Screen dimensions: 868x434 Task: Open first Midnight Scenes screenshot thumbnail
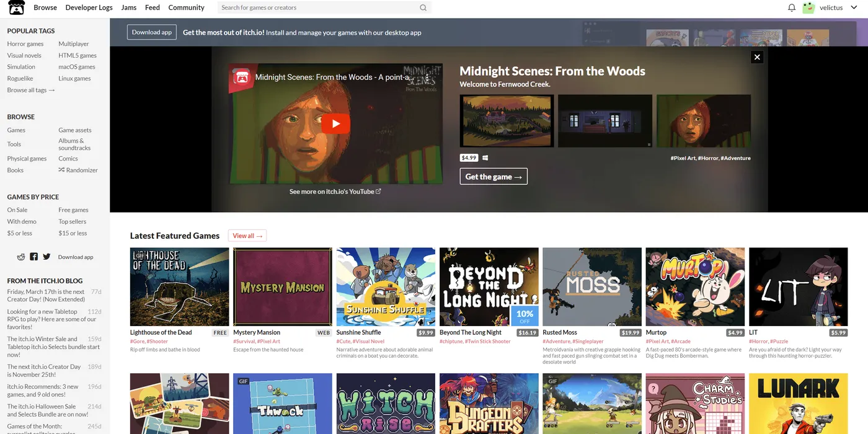507,120
